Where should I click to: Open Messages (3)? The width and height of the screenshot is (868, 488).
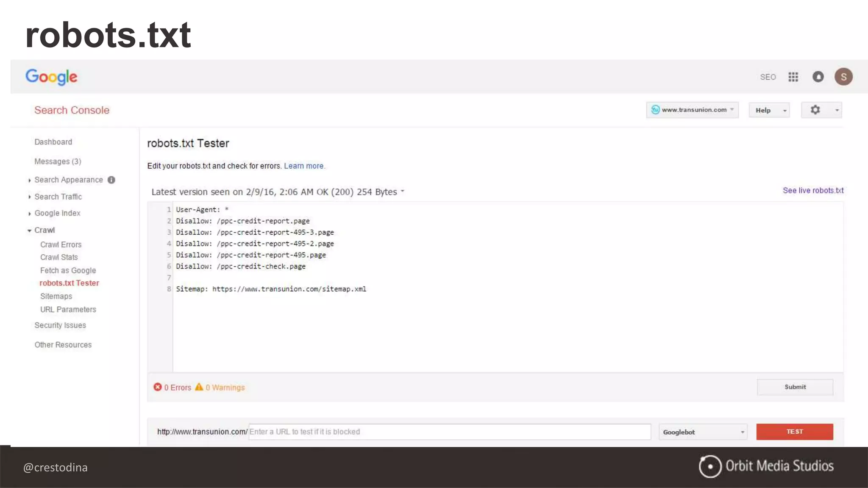[x=58, y=161]
